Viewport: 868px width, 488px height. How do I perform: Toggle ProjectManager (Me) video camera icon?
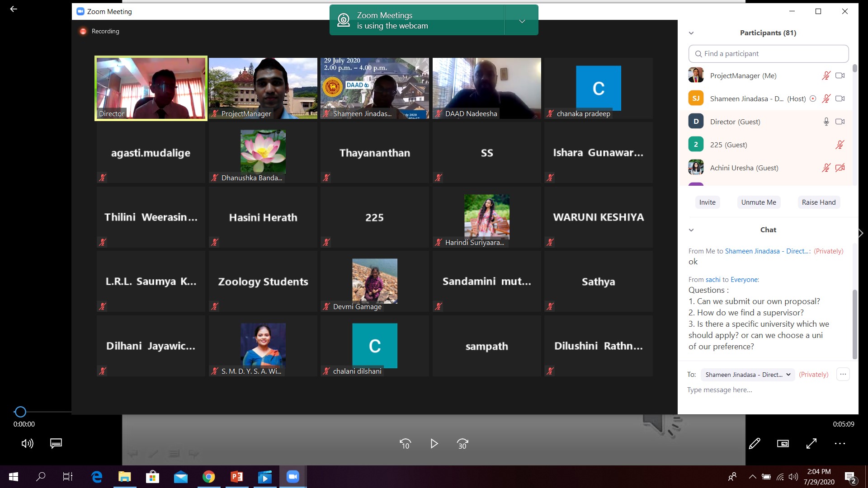point(840,75)
